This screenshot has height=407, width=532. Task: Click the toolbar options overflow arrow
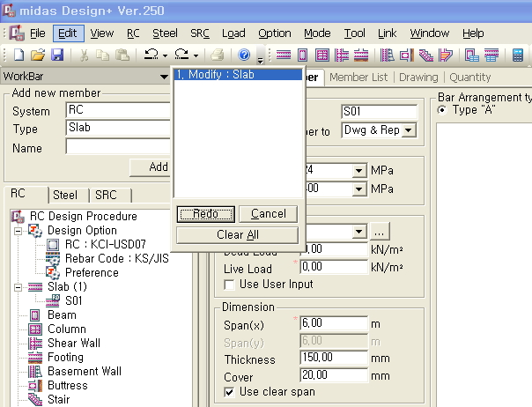pyautogui.click(x=260, y=61)
